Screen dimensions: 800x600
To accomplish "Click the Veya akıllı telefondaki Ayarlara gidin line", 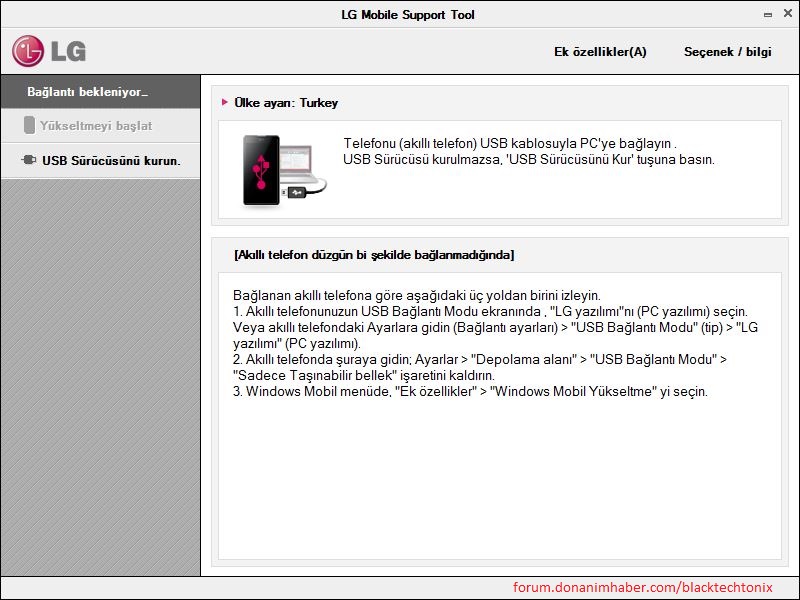I will 495,328.
